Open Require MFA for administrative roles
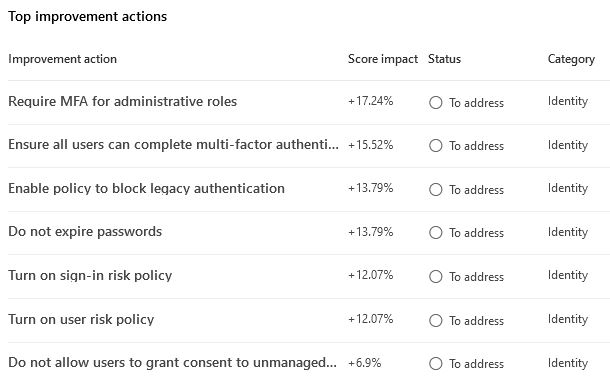The width and height of the screenshot is (610, 383). [123, 102]
